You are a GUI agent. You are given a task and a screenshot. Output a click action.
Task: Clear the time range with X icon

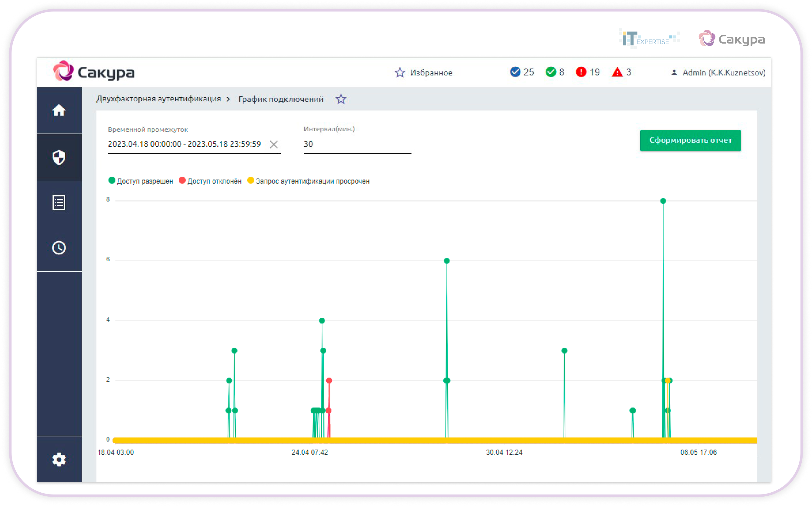click(x=274, y=144)
